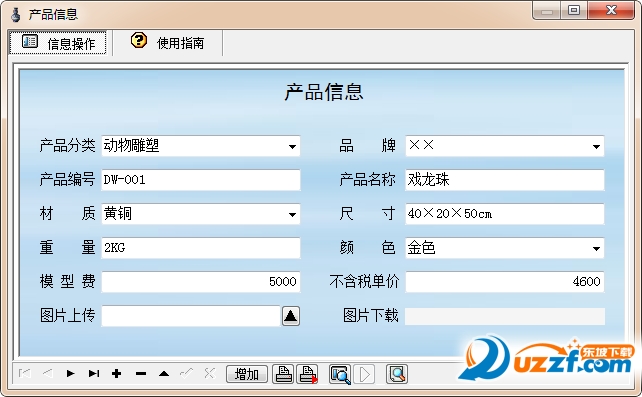This screenshot has width=642, height=397.
Task: Click the search magnifier icon
Action: (397, 374)
